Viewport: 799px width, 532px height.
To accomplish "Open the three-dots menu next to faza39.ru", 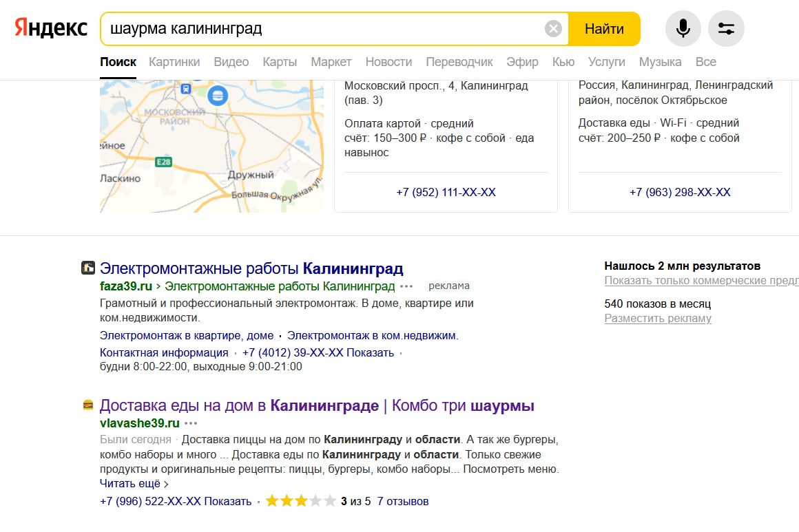I will (x=406, y=286).
